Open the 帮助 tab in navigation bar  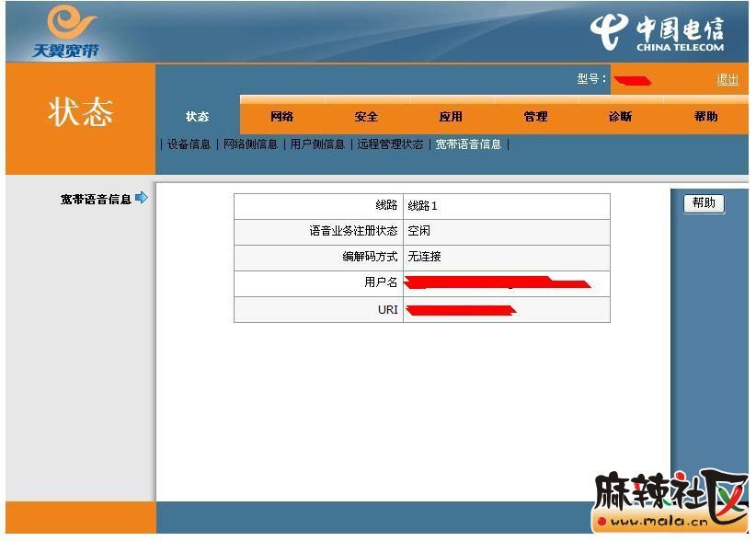coord(706,117)
